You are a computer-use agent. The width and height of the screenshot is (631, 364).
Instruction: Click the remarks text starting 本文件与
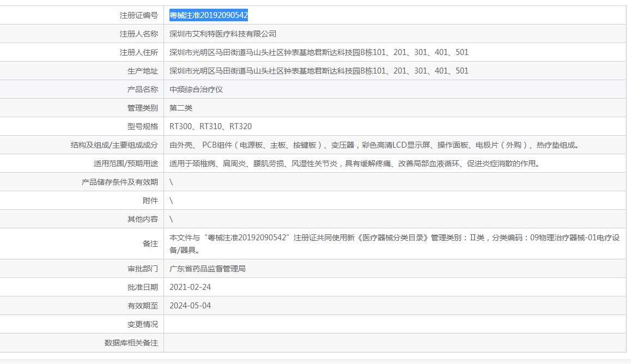click(395, 244)
